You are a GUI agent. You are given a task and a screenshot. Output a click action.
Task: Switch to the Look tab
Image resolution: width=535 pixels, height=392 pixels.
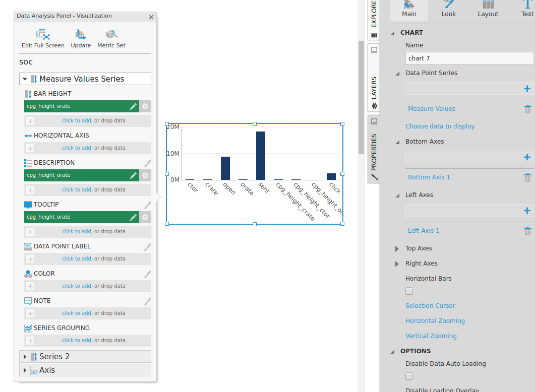click(x=448, y=9)
